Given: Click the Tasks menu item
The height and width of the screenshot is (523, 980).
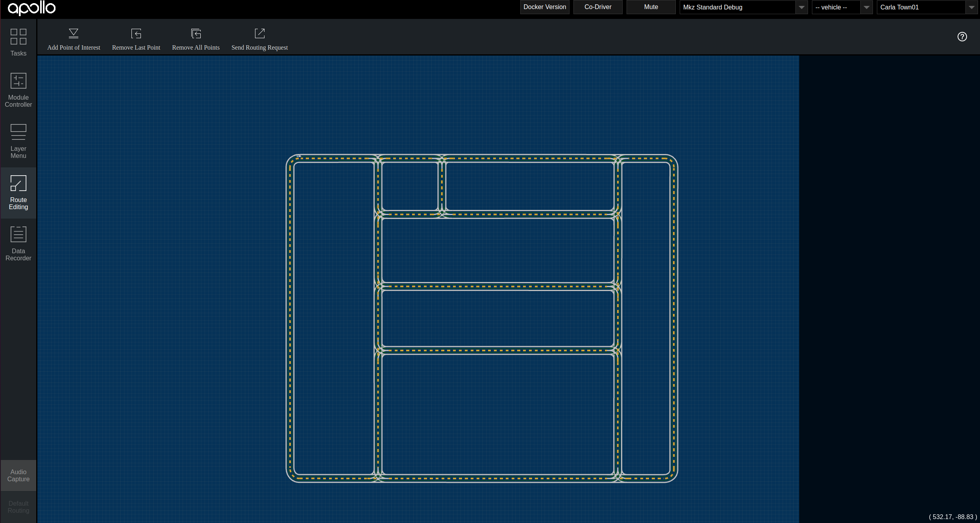Looking at the screenshot, I should [18, 42].
